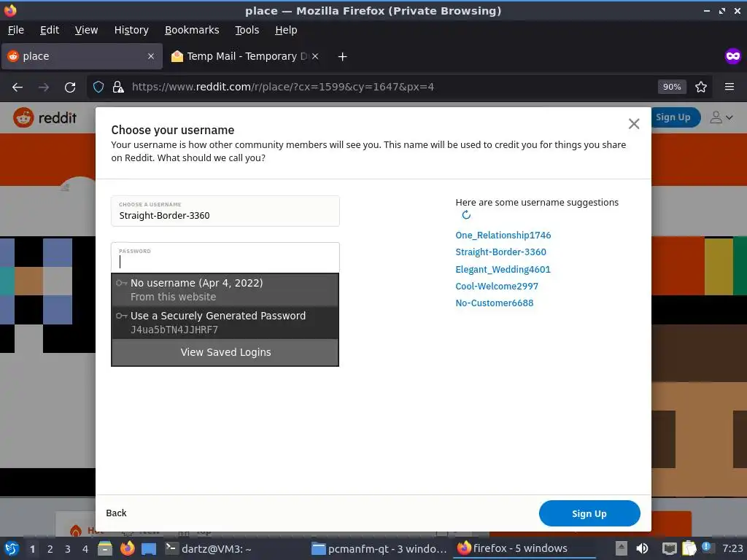Click the removable media eject tray icon

[x=621, y=548]
